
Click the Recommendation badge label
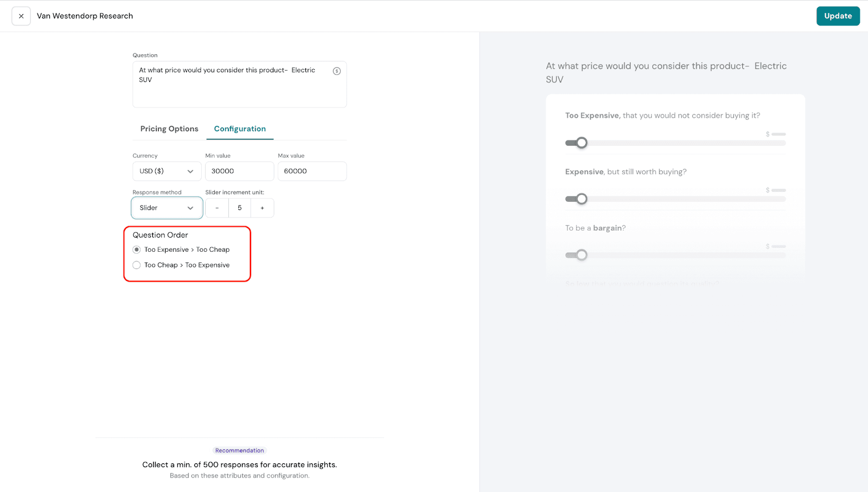point(239,450)
